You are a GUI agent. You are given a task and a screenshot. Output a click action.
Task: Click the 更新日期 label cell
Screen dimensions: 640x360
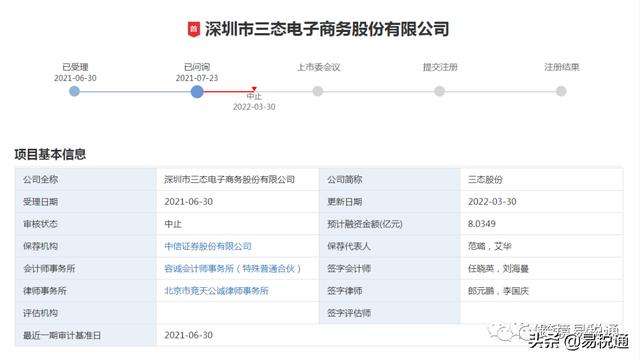(x=390, y=202)
